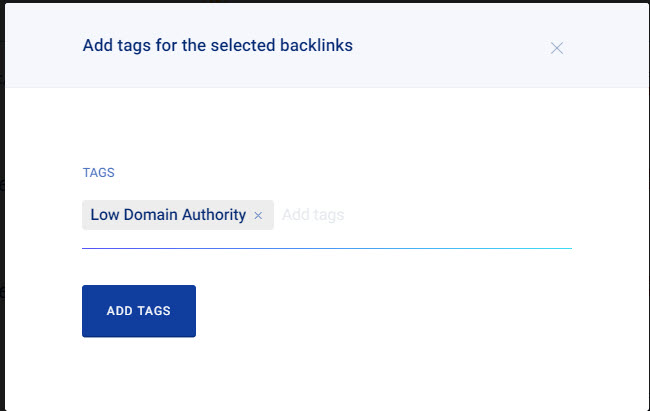Click the small x beside Low Domain Authority
Viewport: 650px width, 411px height.
[x=258, y=215]
